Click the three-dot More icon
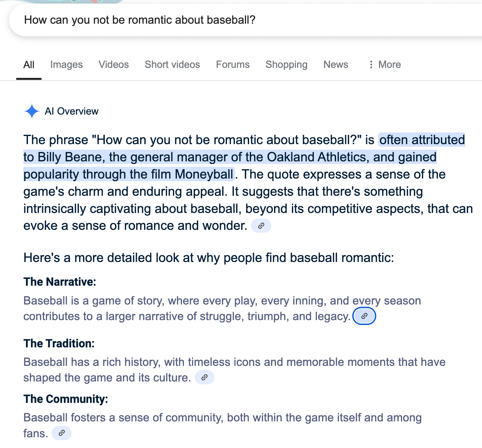 371,65
